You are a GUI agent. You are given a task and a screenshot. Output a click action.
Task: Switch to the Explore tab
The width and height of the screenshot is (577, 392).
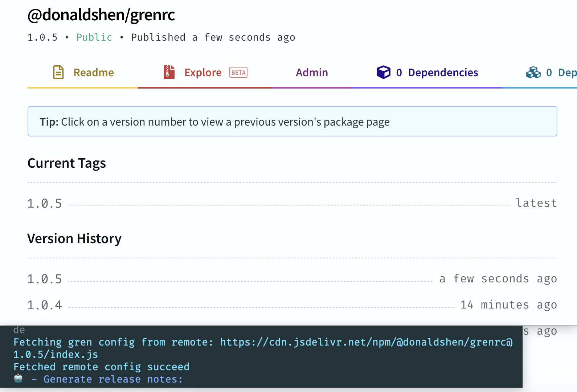point(203,73)
